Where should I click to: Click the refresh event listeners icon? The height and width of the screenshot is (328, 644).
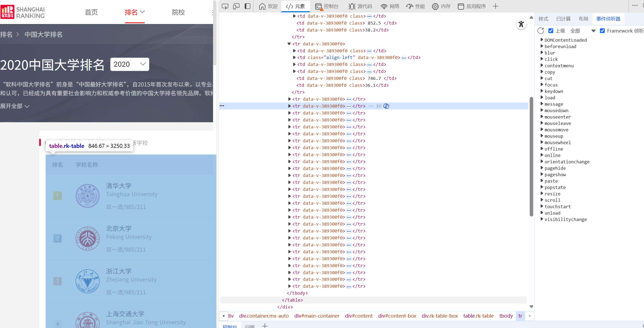[541, 31]
